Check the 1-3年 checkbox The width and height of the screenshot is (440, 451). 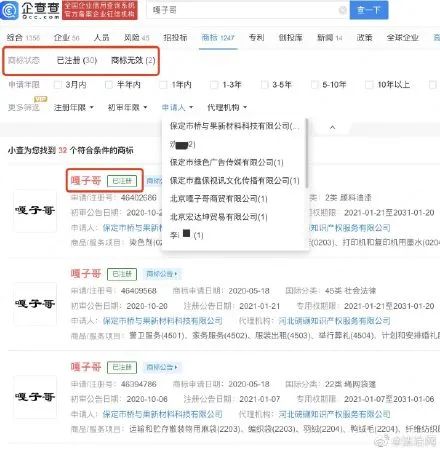(214, 85)
